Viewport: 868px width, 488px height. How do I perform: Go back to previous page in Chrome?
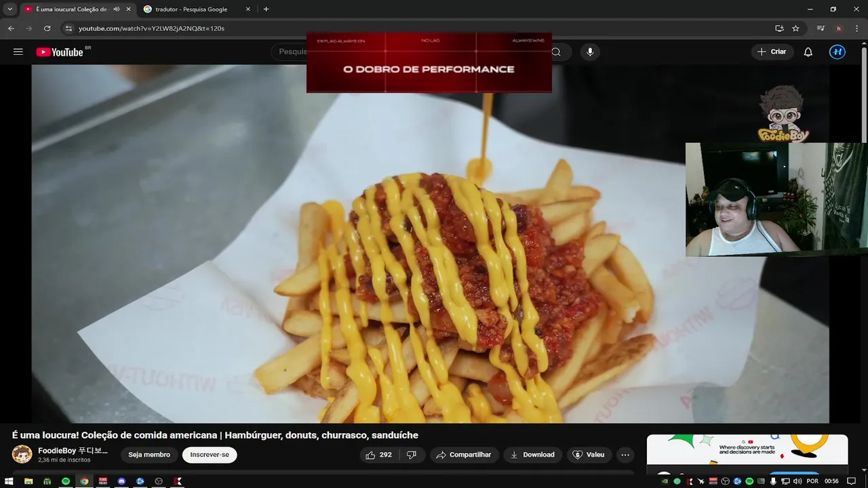coord(11,28)
